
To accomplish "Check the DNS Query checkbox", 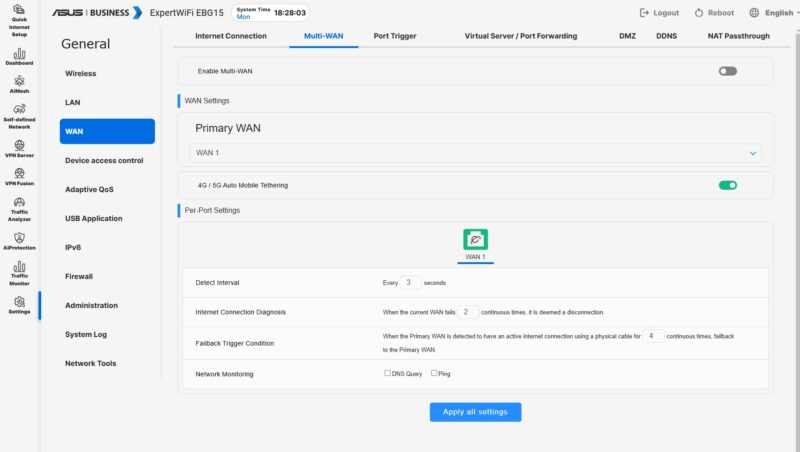I will click(x=388, y=373).
